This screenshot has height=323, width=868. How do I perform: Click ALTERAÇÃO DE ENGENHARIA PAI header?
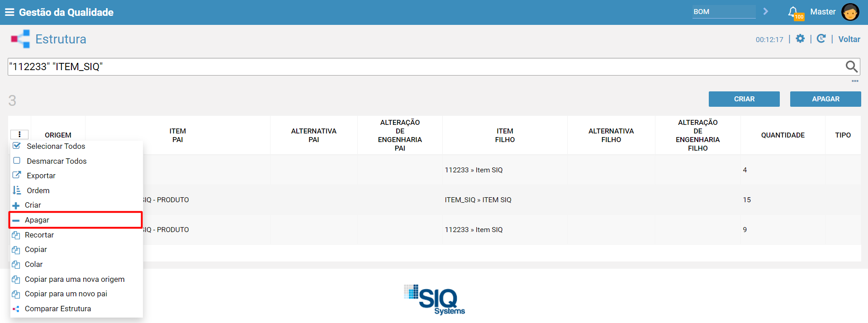click(x=400, y=135)
